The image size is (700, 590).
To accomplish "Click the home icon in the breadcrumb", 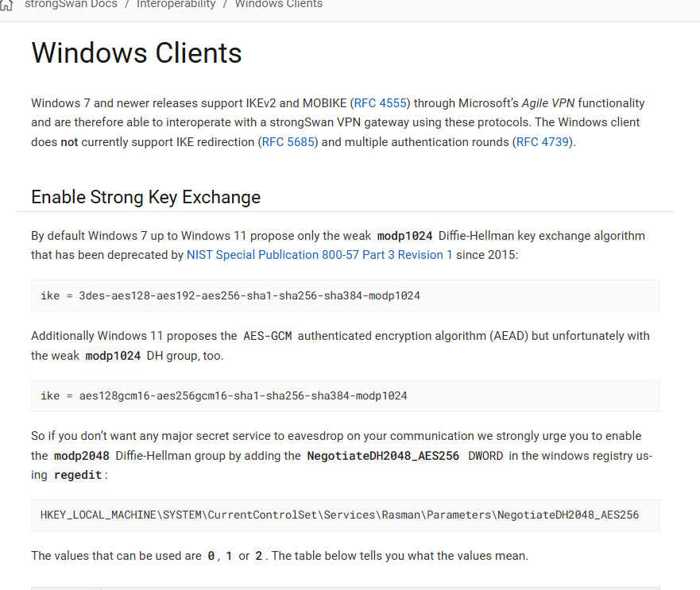I will (x=8, y=5).
